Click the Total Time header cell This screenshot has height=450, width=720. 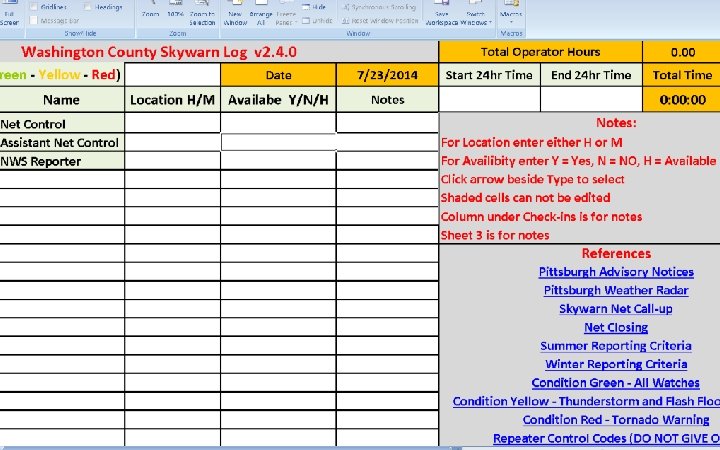point(682,75)
